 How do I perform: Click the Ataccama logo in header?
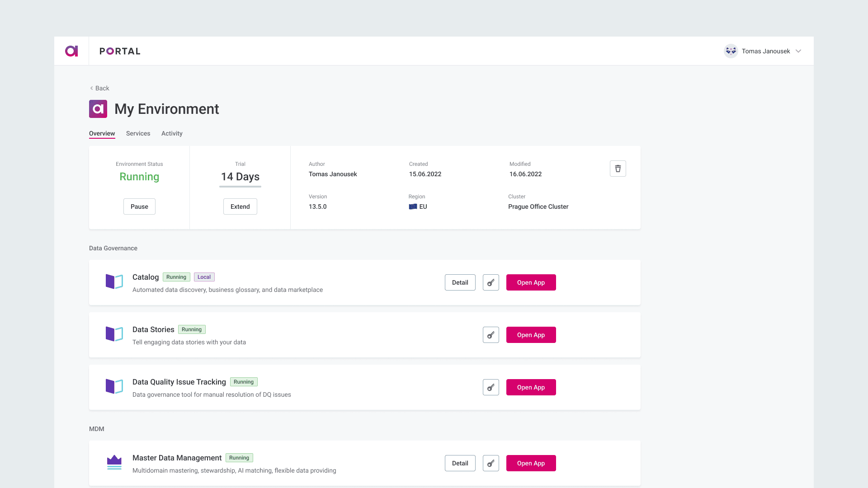pos(71,51)
